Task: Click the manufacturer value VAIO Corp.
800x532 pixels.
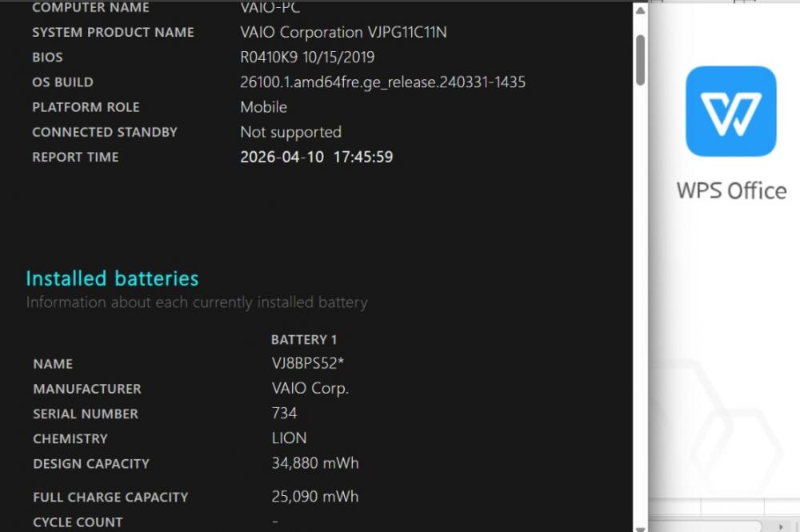Action: [310, 389]
